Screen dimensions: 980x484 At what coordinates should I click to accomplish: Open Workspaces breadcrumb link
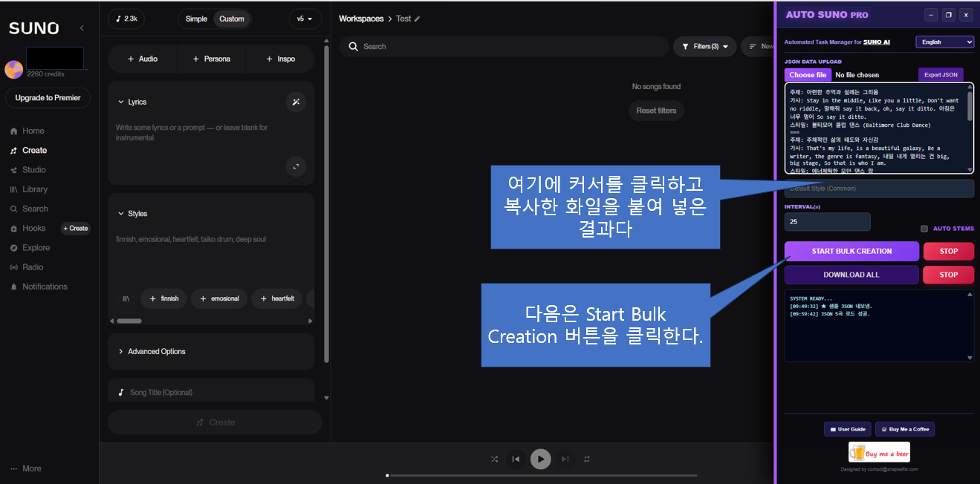pos(361,19)
